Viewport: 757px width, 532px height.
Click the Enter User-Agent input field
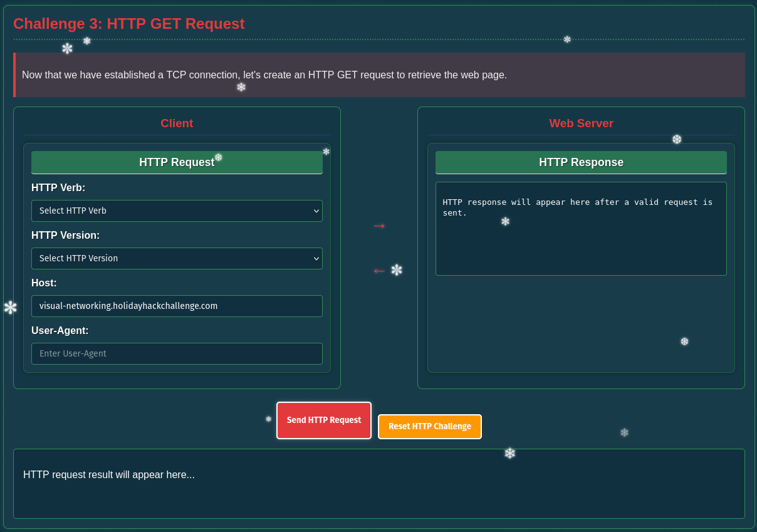tap(177, 353)
